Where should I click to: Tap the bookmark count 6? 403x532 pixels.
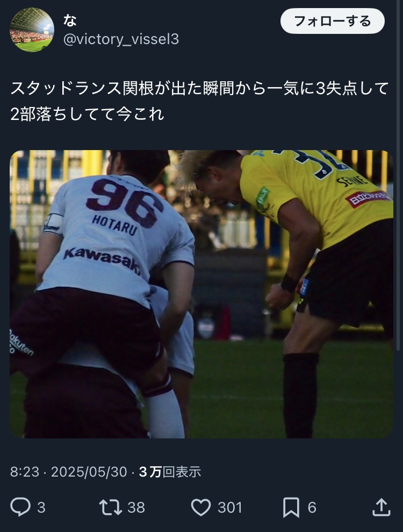pyautogui.click(x=312, y=508)
